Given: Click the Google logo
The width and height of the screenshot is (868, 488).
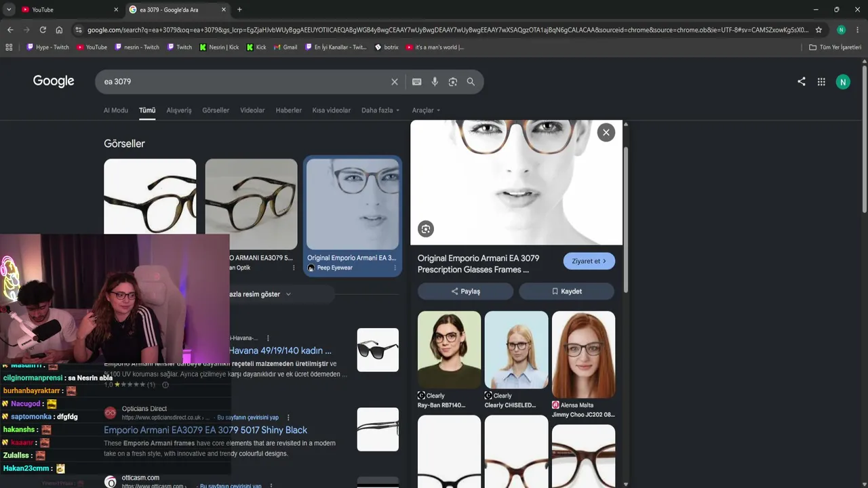Looking at the screenshot, I should (54, 81).
